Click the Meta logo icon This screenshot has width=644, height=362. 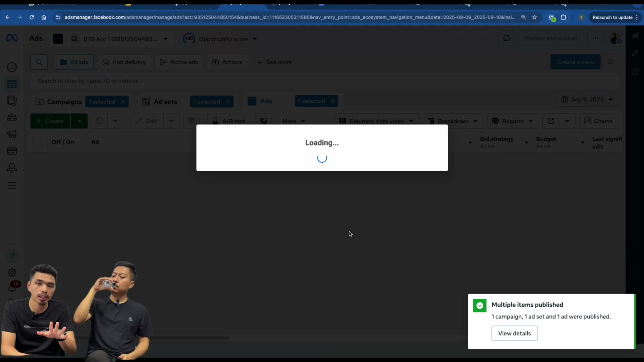coord(12,38)
